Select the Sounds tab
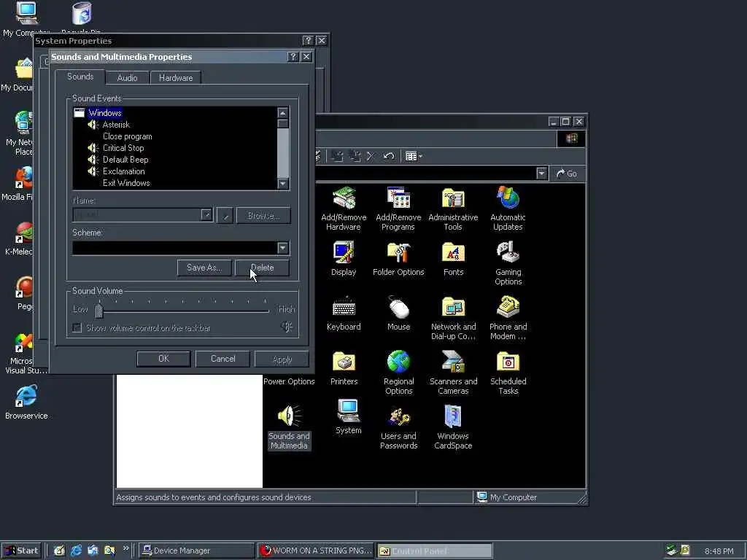This screenshot has height=560, width=747. coord(80,76)
